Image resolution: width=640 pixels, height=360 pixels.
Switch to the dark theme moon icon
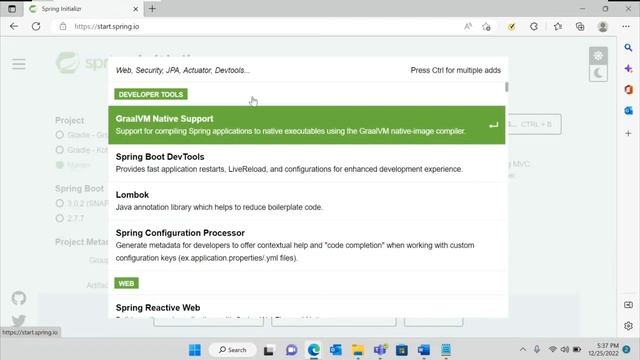click(598, 73)
